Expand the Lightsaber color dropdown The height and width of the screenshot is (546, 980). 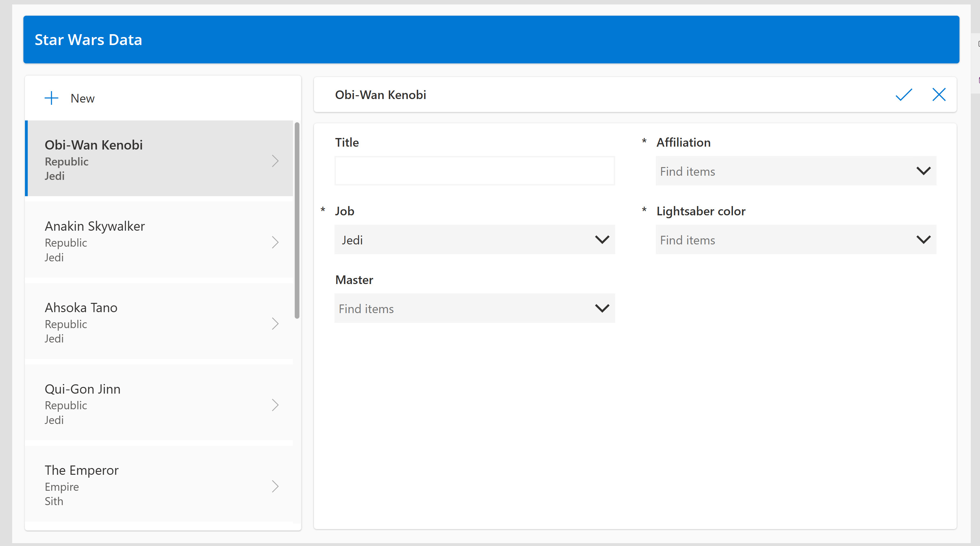pyautogui.click(x=923, y=240)
